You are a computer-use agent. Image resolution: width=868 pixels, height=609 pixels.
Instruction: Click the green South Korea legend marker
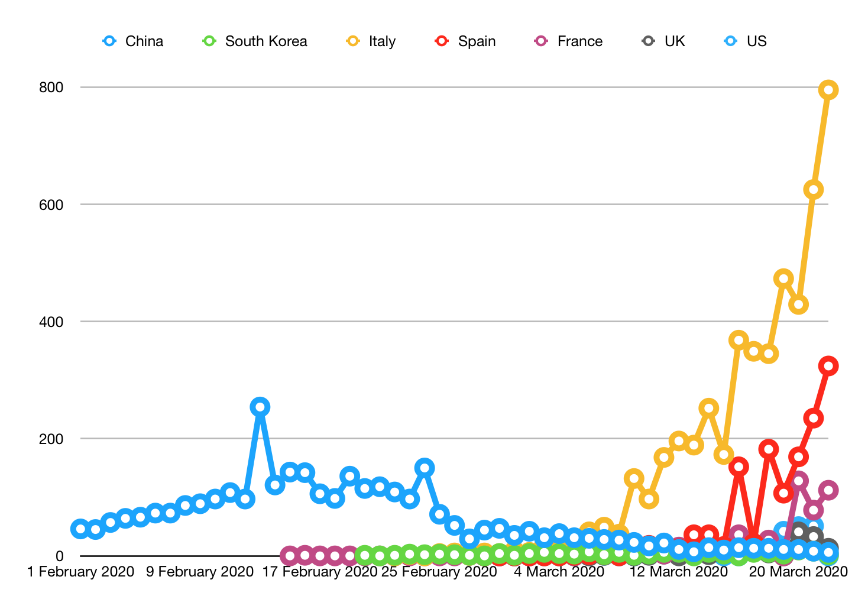click(209, 41)
